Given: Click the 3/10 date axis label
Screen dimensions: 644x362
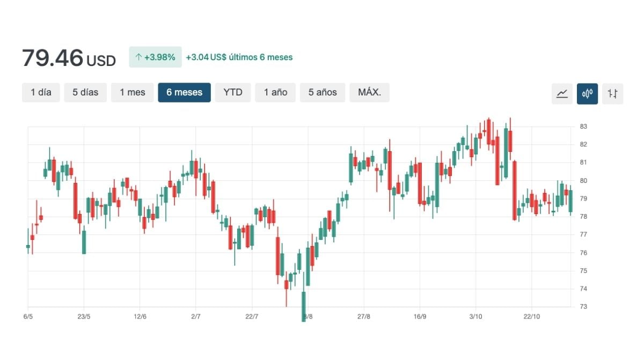Looking at the screenshot, I should 475,316.
